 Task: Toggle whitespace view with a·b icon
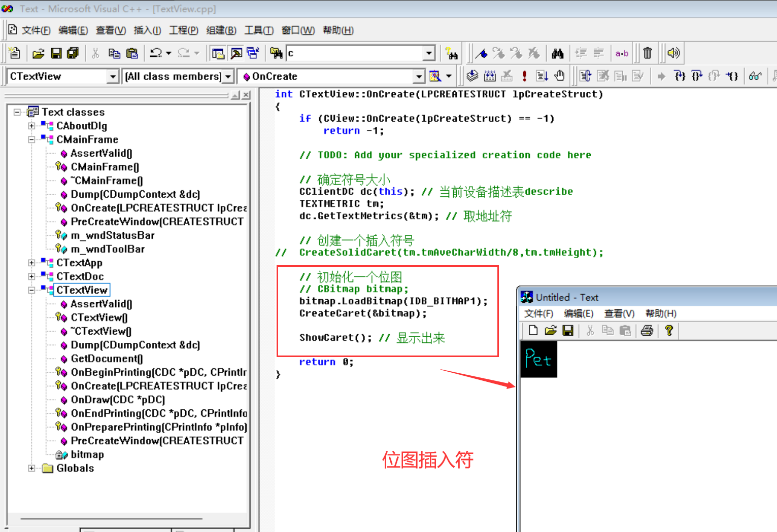(622, 53)
